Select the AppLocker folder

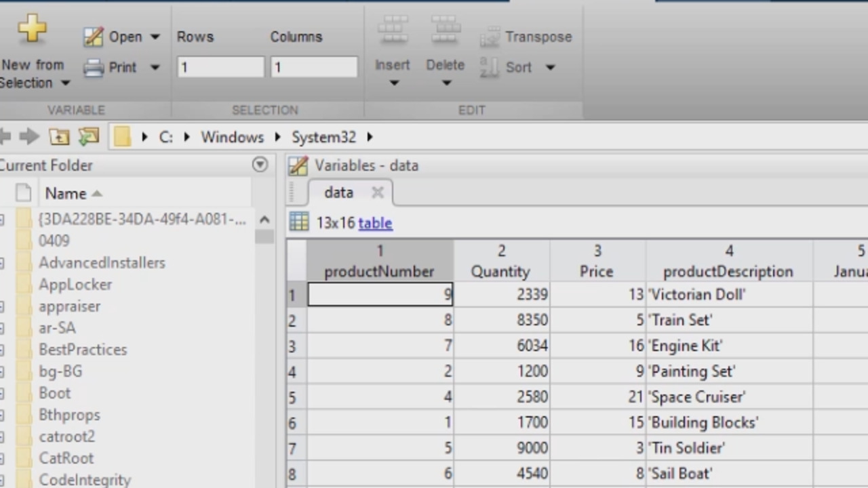[x=75, y=285]
